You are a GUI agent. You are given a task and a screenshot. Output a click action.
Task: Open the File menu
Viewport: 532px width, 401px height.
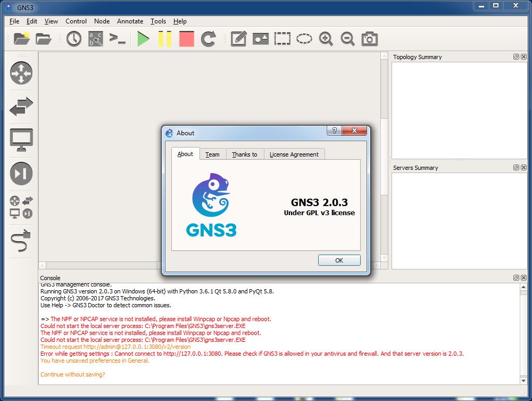tap(14, 21)
